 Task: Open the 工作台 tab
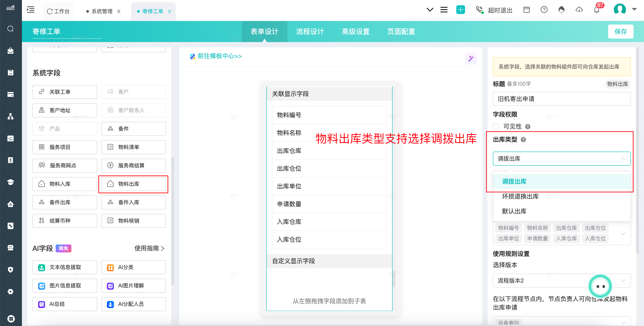pos(58,11)
